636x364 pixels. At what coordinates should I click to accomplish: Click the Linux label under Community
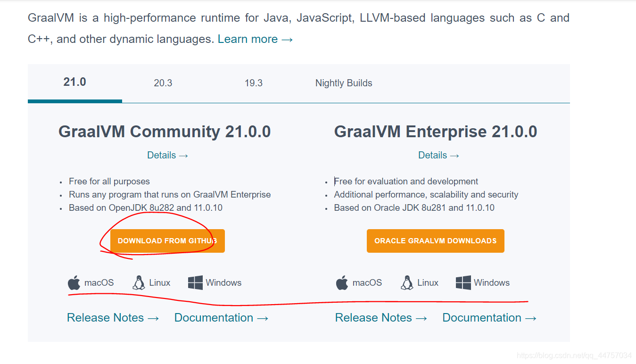click(160, 283)
